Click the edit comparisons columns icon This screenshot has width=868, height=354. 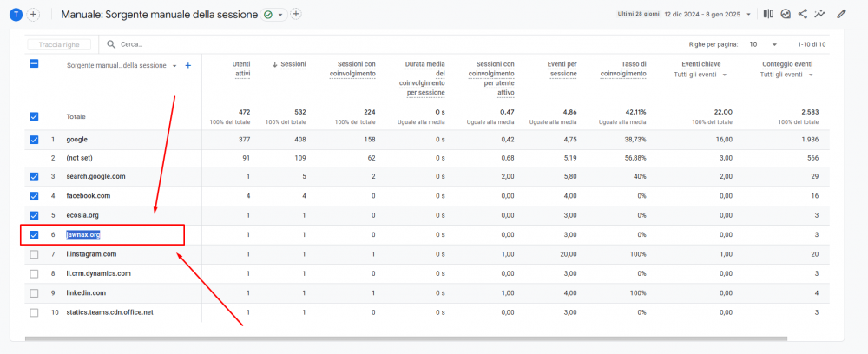[x=768, y=14]
